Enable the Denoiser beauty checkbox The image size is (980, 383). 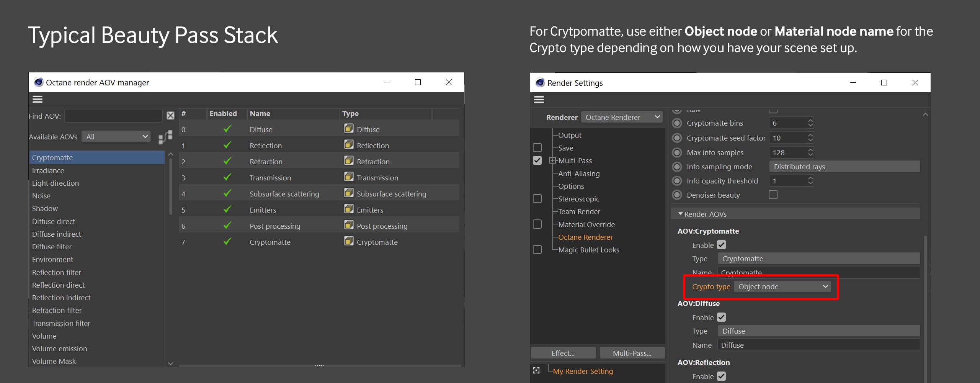773,195
